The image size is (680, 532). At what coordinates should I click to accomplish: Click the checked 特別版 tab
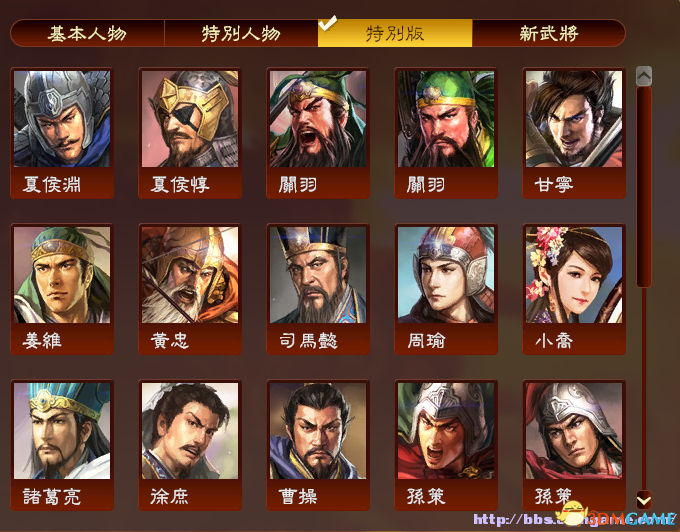tap(395, 33)
